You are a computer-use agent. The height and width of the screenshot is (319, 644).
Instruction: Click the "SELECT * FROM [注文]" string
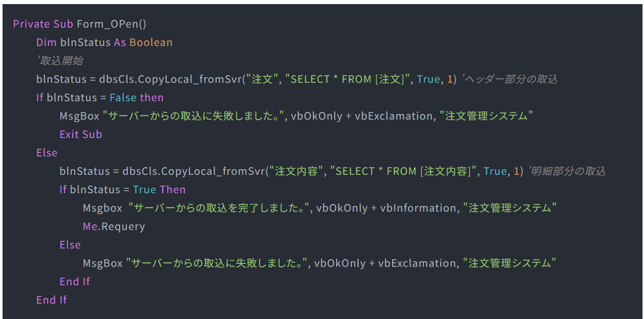(348, 79)
